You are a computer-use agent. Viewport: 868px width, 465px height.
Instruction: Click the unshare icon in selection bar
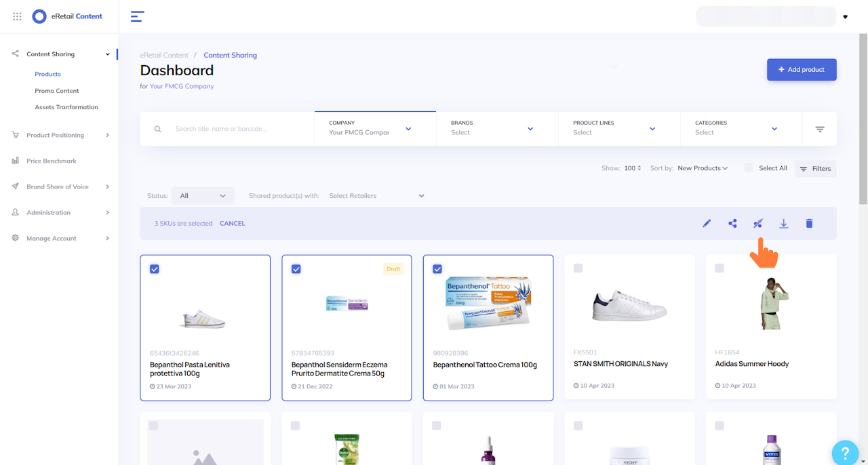(x=758, y=224)
